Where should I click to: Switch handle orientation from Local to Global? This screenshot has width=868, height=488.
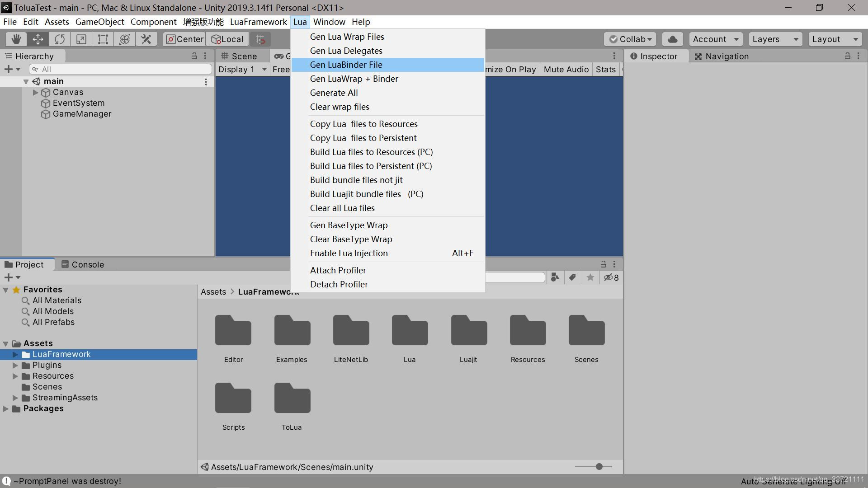click(x=227, y=39)
